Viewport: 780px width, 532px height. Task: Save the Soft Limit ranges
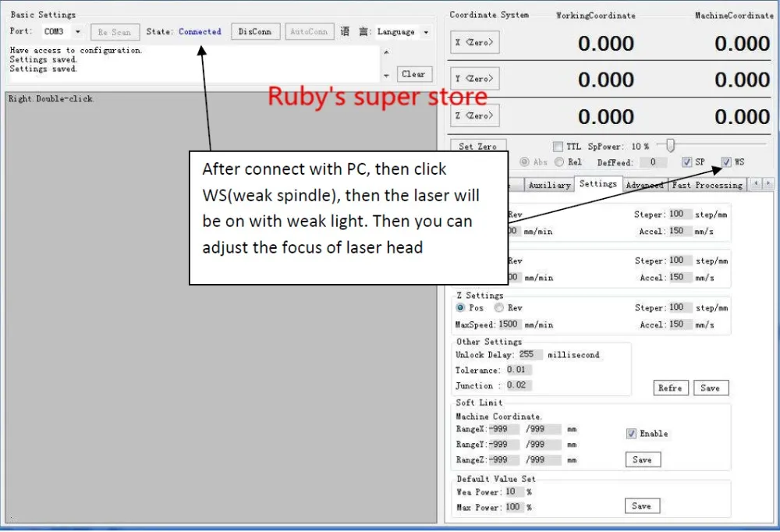point(643,459)
